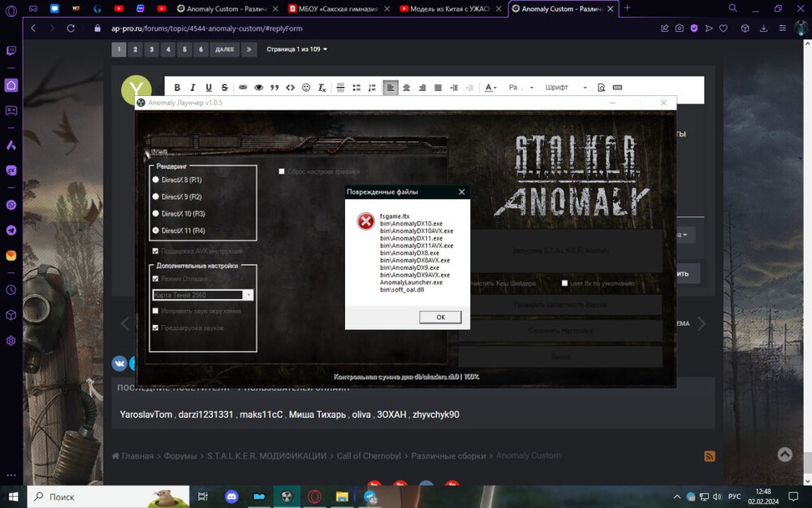Open Twitch in the browser sidebar
The height and width of the screenshot is (508, 812).
[x=11, y=50]
